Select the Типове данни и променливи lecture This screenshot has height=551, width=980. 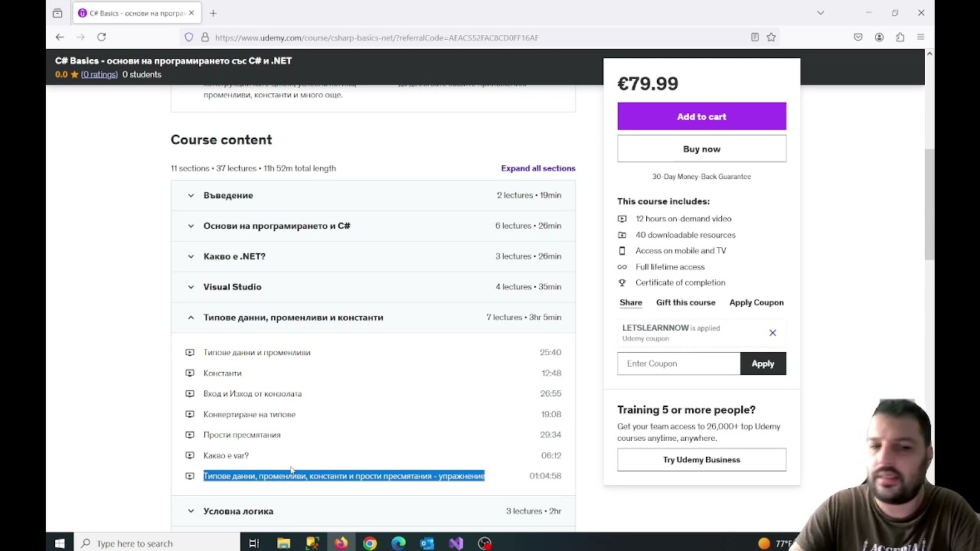click(257, 353)
